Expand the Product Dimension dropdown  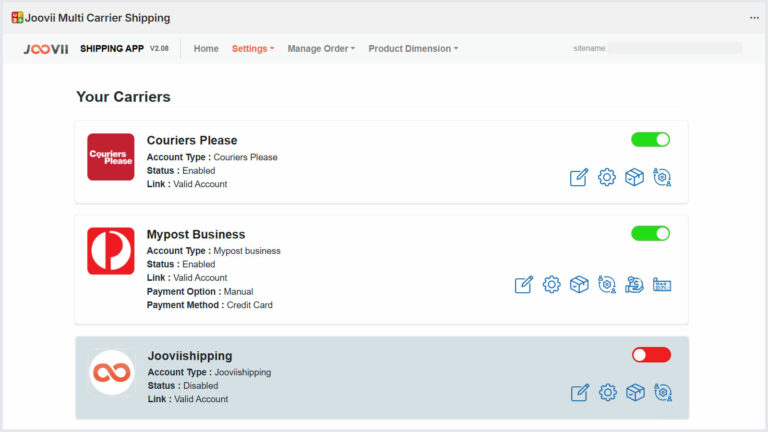click(x=413, y=48)
